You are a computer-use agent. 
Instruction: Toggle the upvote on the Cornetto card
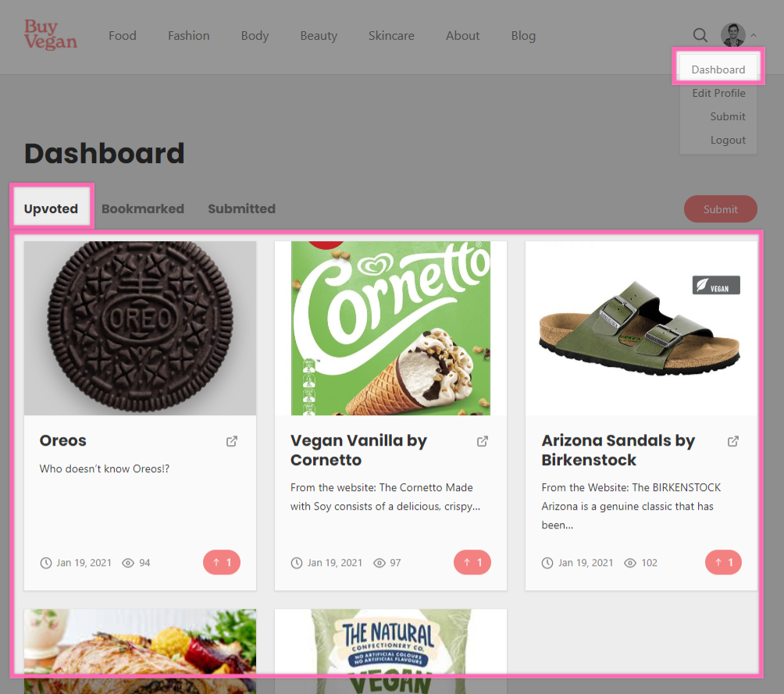(x=472, y=563)
